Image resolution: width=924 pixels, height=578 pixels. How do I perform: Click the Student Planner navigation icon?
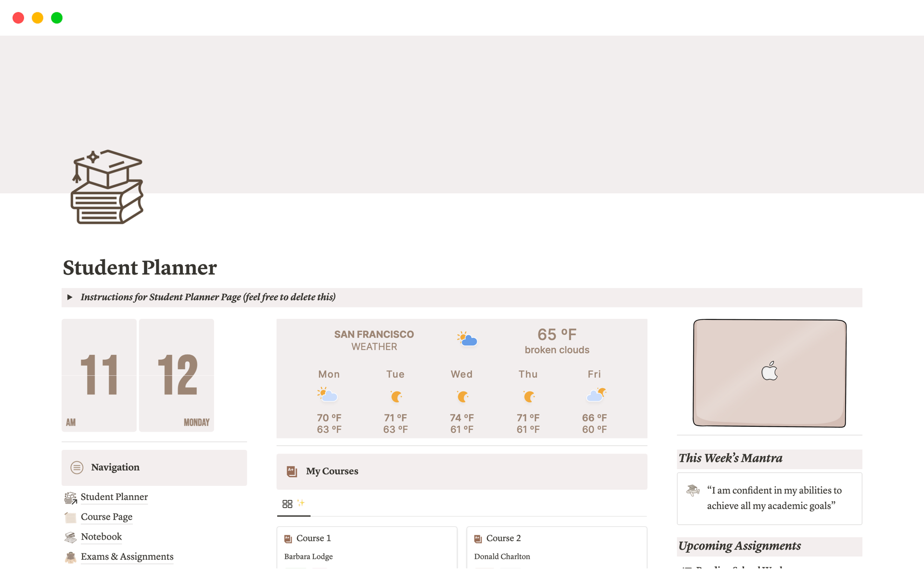click(71, 496)
